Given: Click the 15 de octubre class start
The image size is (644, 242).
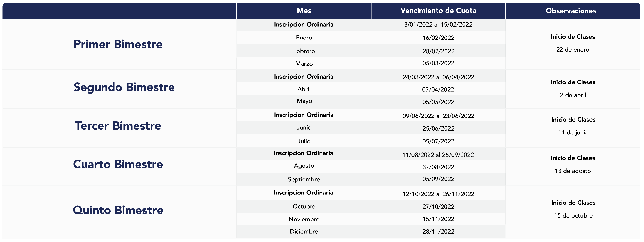Looking at the screenshot, I should click(x=574, y=215).
